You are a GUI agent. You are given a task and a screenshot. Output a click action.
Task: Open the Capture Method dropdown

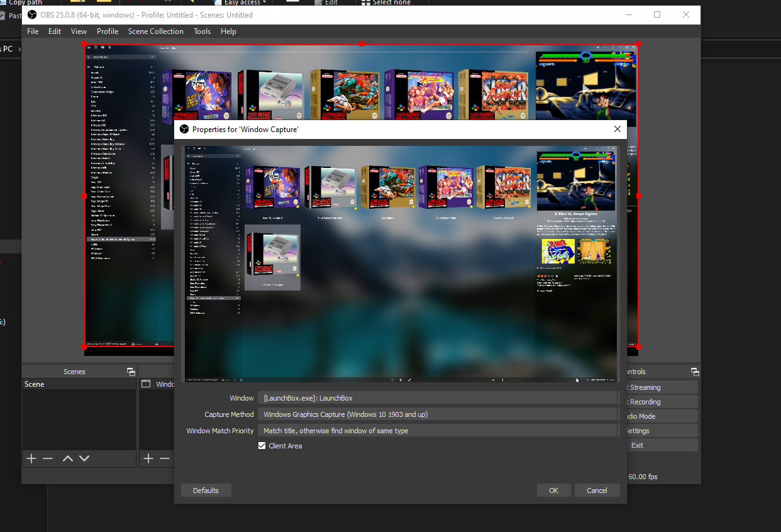coord(438,414)
